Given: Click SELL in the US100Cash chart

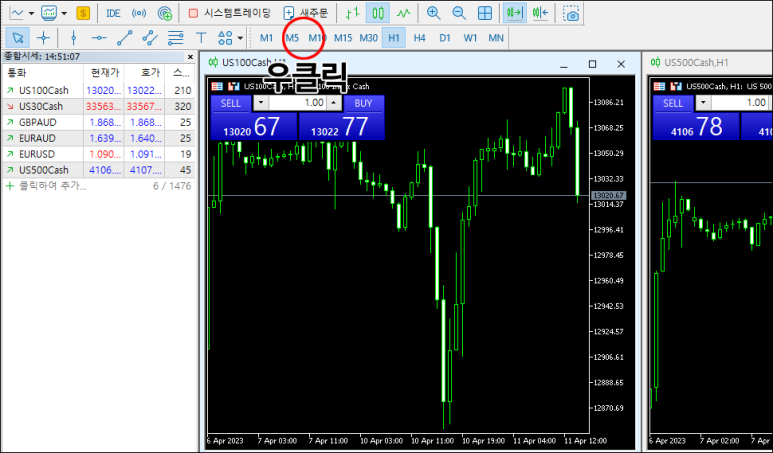Looking at the screenshot, I should [231, 104].
